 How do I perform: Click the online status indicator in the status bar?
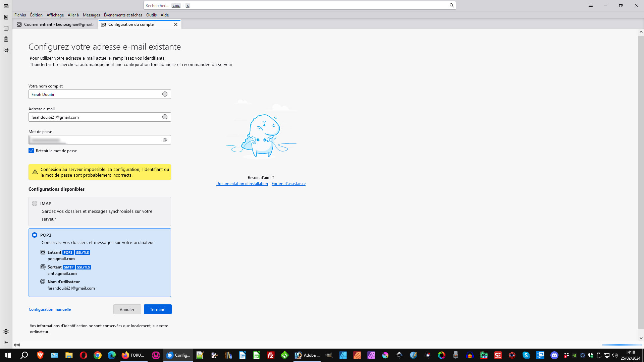(17, 345)
